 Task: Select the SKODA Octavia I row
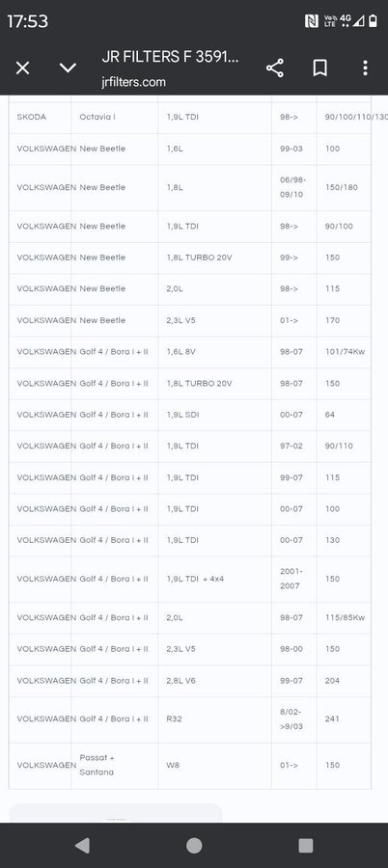tap(190, 118)
